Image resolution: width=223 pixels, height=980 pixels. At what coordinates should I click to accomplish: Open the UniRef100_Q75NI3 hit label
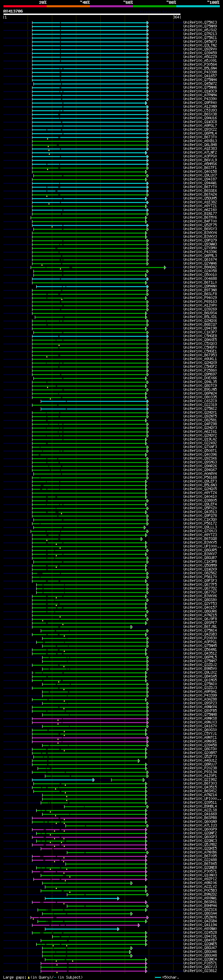point(200,23)
